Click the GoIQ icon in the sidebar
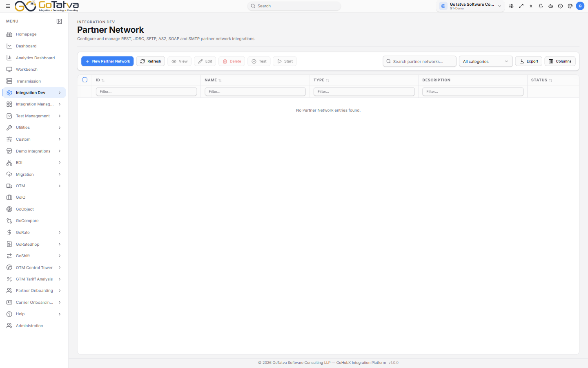The height and width of the screenshot is (368, 588). click(x=9, y=197)
